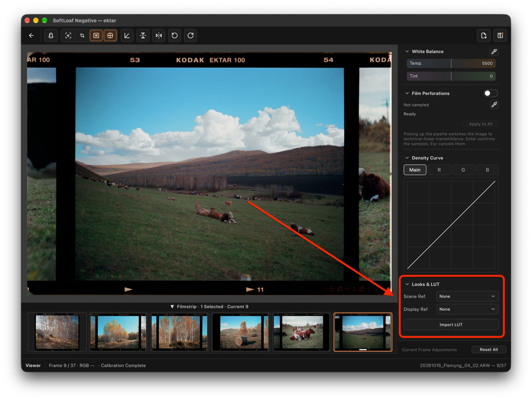Collapse the Filmstrip disclosure triangle

pos(172,307)
